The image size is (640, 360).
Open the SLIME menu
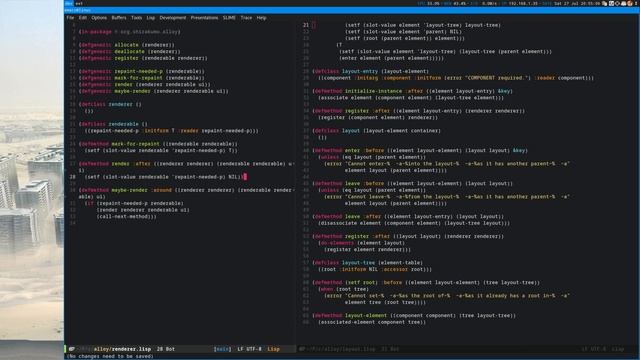tap(229, 18)
